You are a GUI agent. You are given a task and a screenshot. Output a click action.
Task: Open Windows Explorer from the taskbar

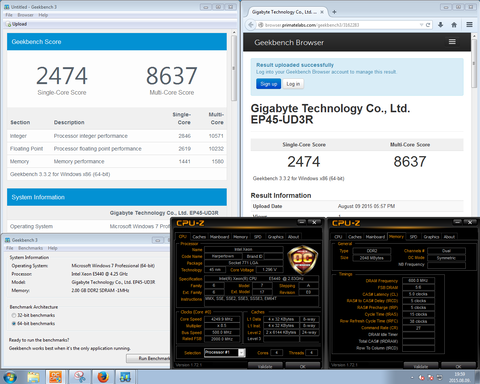coord(33,377)
